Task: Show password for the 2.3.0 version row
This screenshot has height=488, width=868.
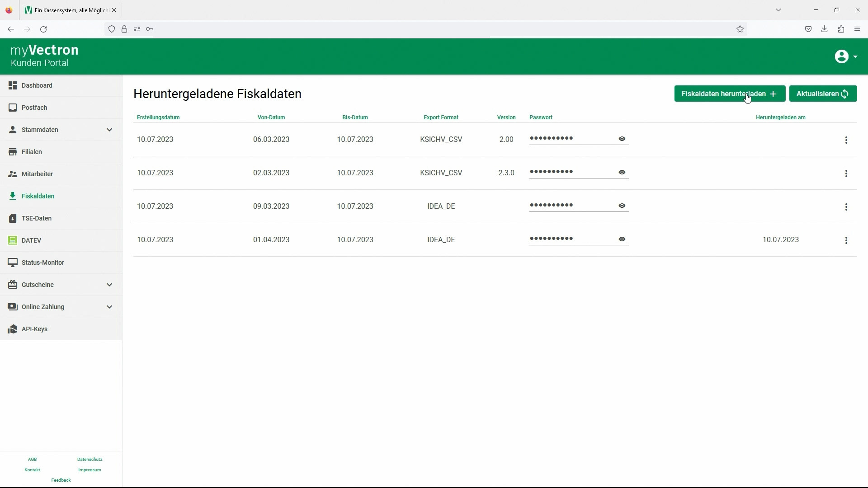Action: tap(622, 172)
